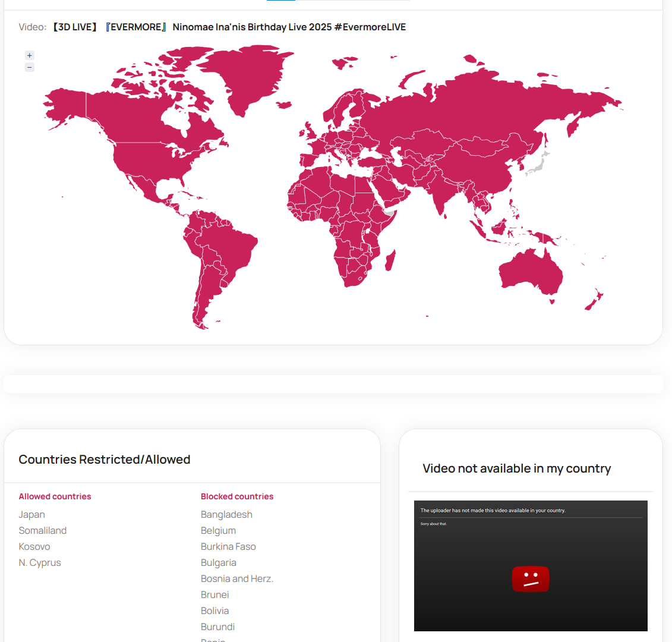This screenshot has height=642, width=672.
Task: Zoom out the map with minus button
Action: (29, 67)
